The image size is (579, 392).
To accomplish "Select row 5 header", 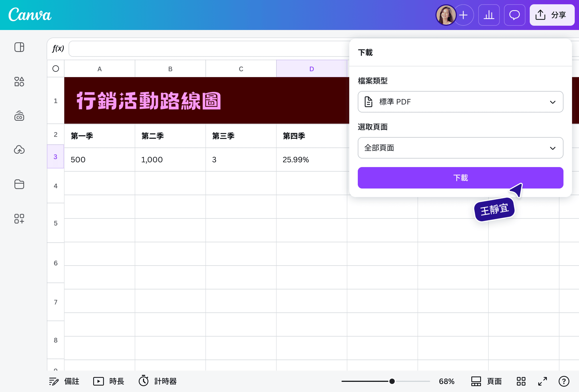I will 55,223.
